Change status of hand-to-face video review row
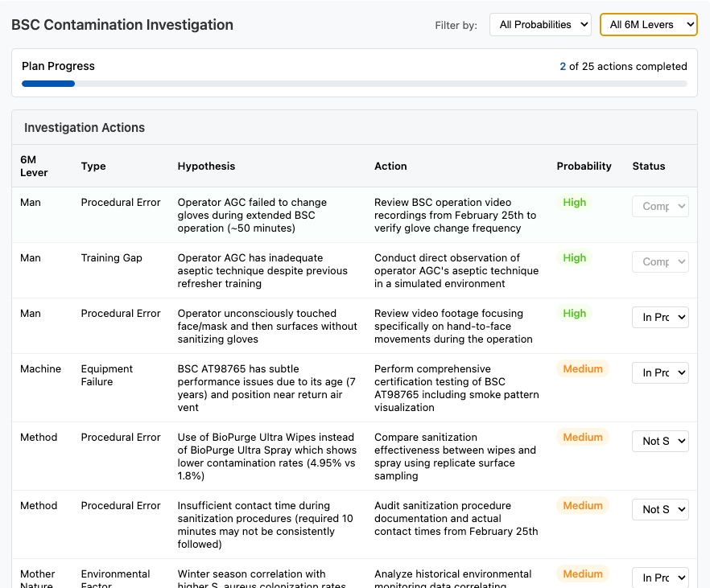This screenshot has height=588, width=710. pyautogui.click(x=660, y=318)
